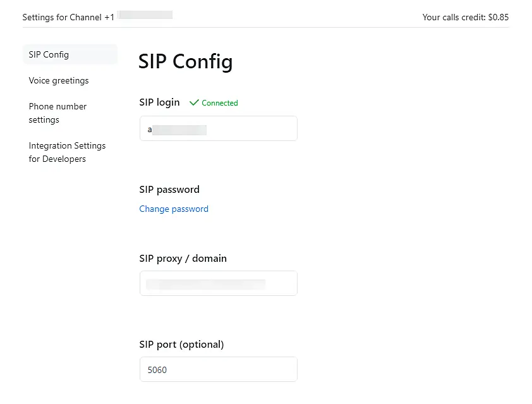The image size is (532, 404).
Task: Click the Settings for Channel header text
Action: coord(62,17)
